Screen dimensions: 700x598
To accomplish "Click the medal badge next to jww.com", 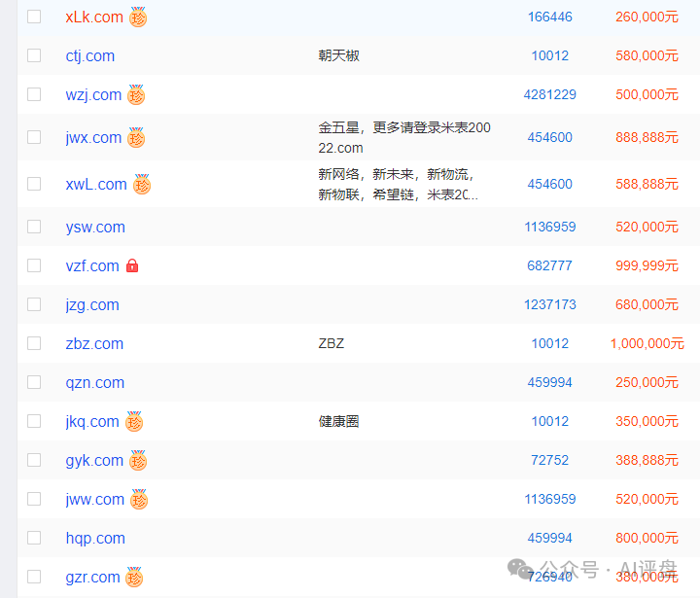I will click(139, 500).
